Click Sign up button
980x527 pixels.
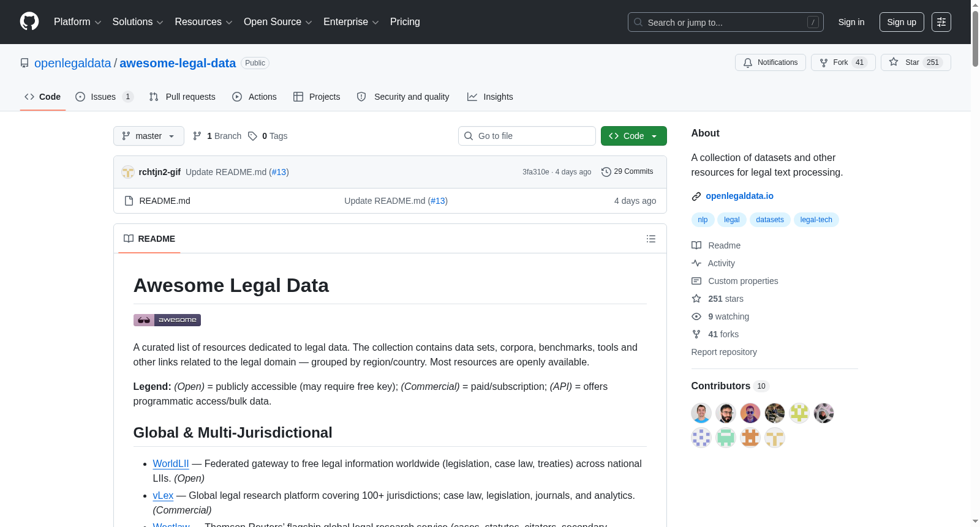pyautogui.click(x=902, y=22)
